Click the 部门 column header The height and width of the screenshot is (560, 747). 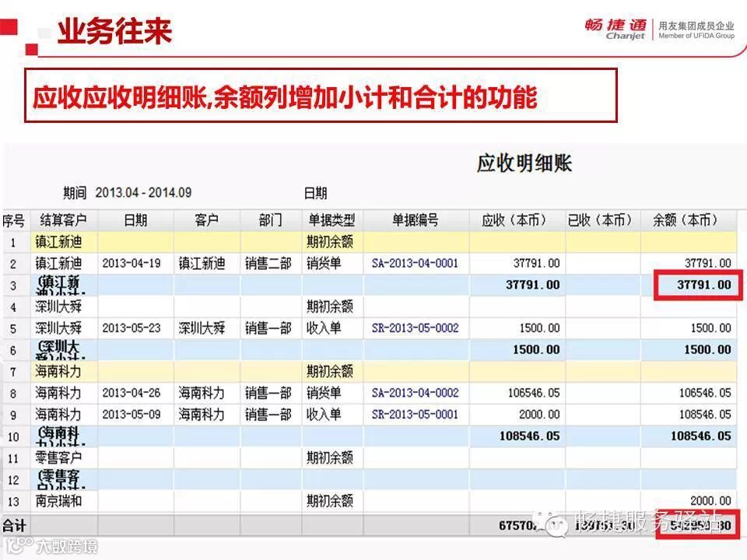click(270, 220)
